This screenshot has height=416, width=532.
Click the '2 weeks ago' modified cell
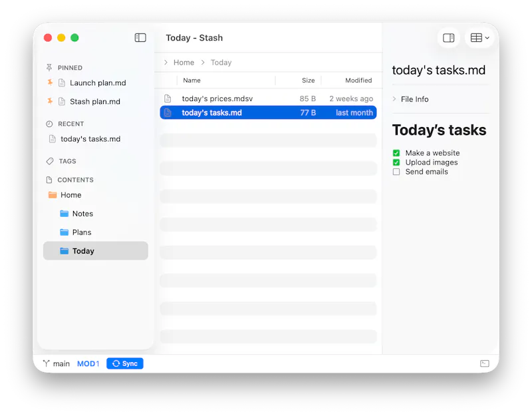(x=351, y=99)
